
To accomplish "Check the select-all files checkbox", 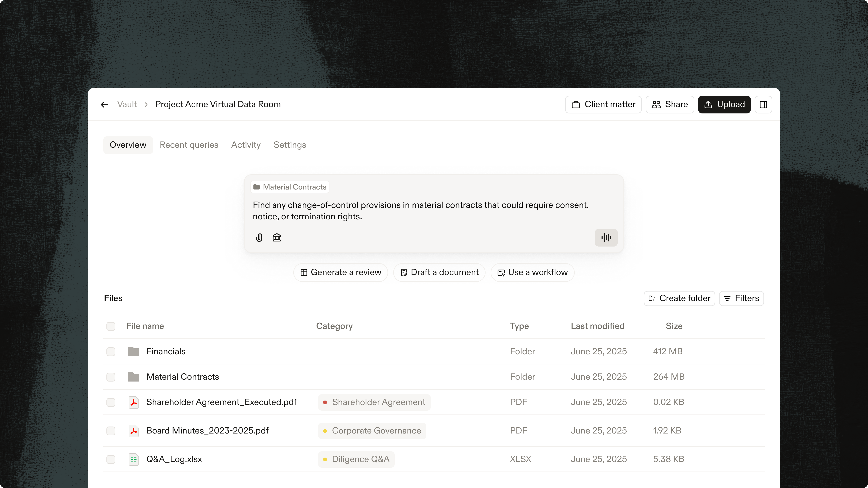I will point(111,326).
